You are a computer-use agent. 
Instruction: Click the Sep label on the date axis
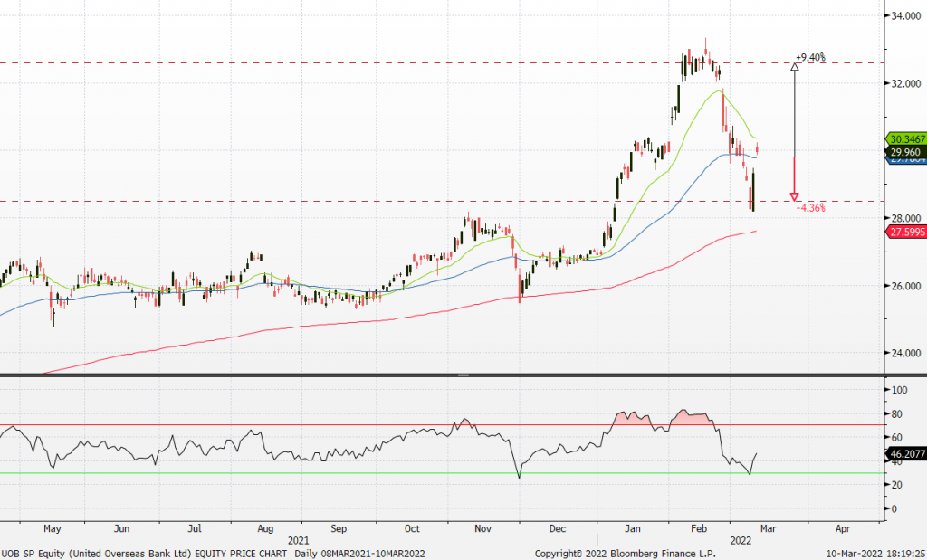point(339,528)
